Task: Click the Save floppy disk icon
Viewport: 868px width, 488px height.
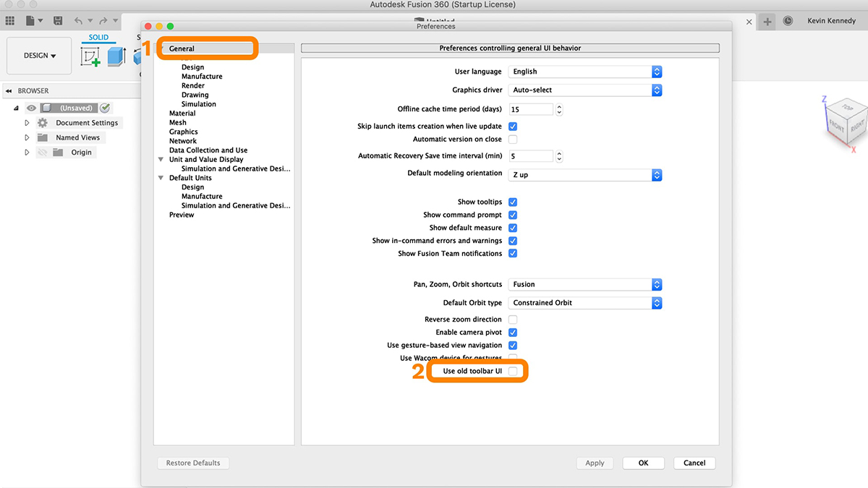Action: (56, 22)
